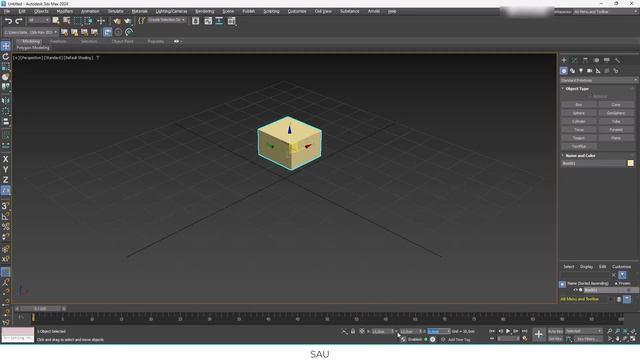Select the Geometry category icon

coord(564,71)
